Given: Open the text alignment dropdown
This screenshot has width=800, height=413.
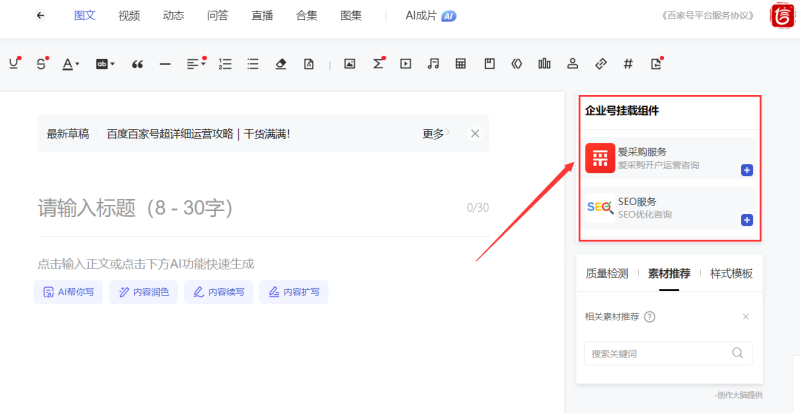Looking at the screenshot, I should point(196,64).
